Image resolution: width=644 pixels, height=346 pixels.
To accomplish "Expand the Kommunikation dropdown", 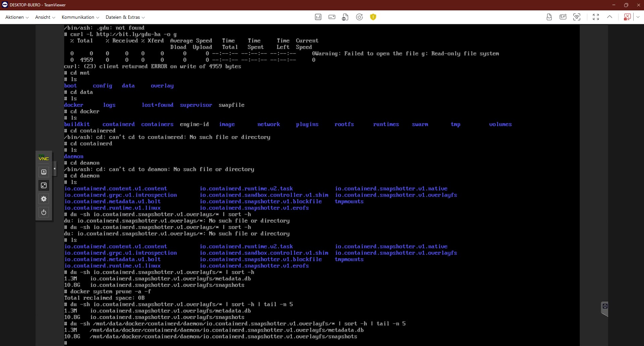I will (x=80, y=17).
